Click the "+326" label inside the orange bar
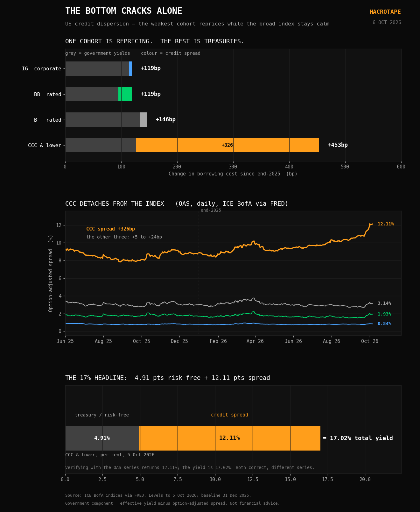The width and height of the screenshot is (420, 512). (227, 145)
